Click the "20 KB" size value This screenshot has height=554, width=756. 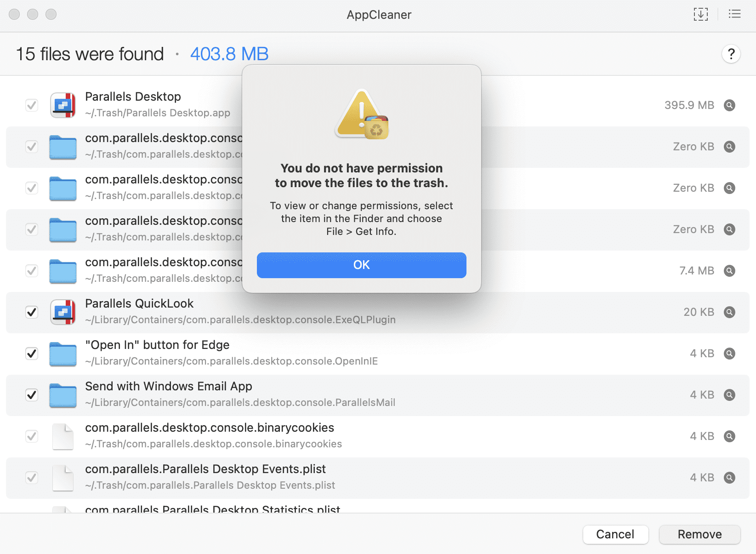(x=699, y=312)
